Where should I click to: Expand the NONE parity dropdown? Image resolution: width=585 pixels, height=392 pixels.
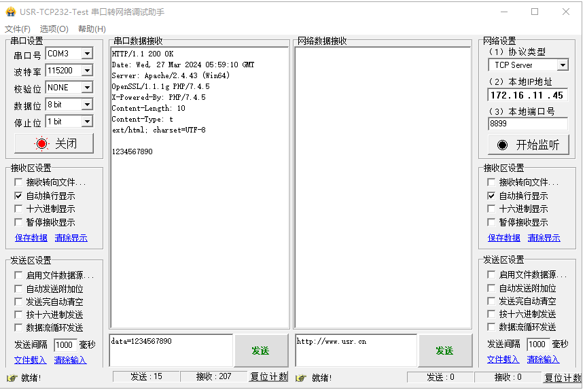tap(87, 87)
